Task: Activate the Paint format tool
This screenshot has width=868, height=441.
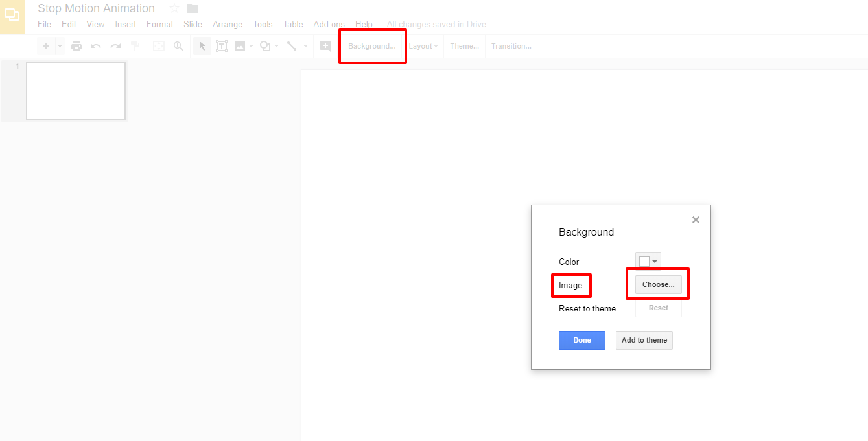Action: coord(135,45)
